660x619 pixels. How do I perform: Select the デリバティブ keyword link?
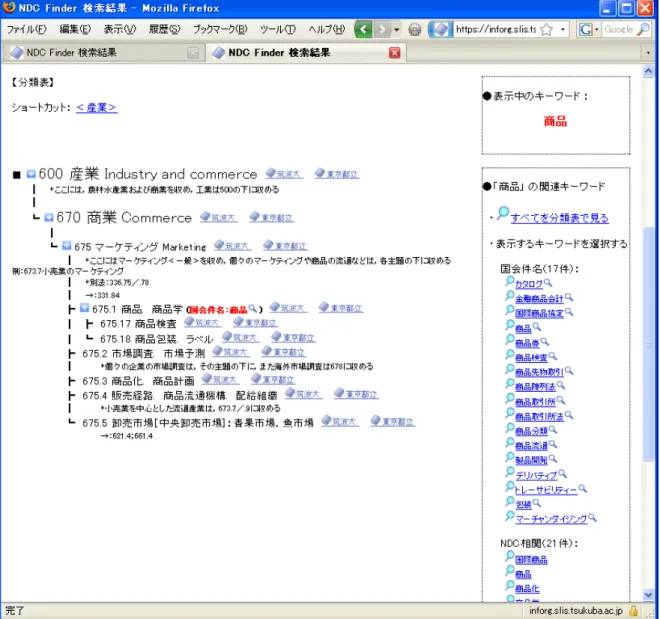click(x=536, y=476)
